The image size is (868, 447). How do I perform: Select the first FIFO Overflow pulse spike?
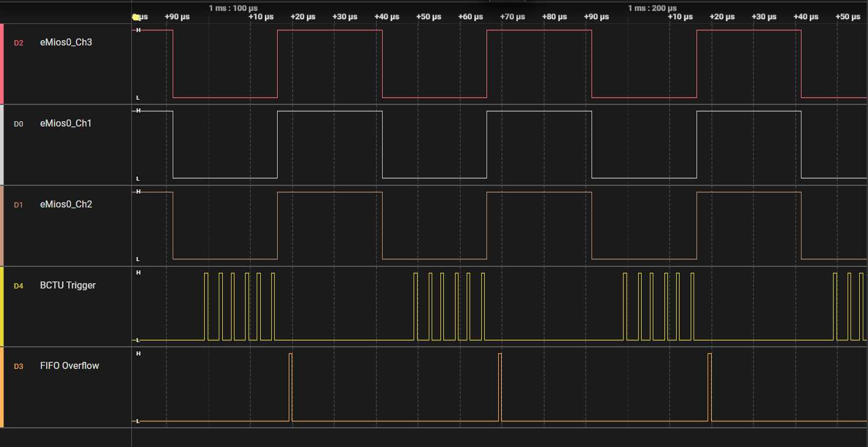290,385
